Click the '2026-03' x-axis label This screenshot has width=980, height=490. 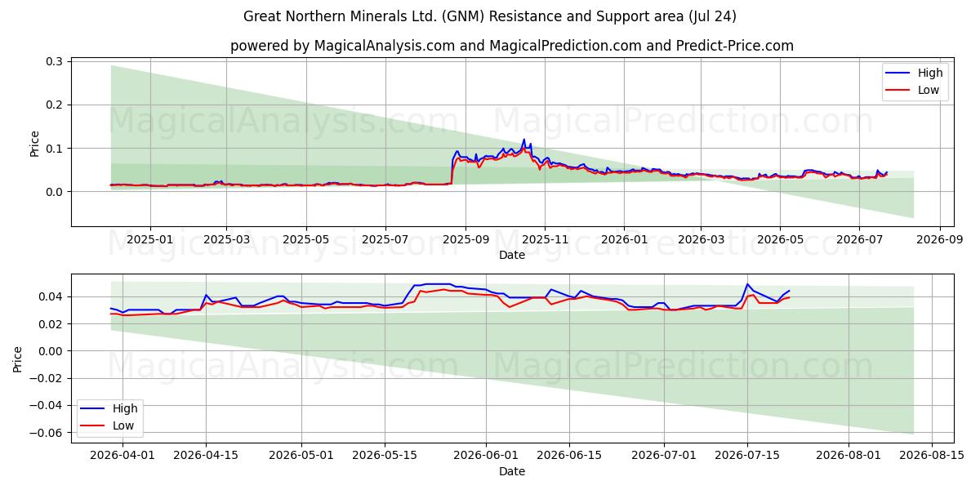point(701,240)
